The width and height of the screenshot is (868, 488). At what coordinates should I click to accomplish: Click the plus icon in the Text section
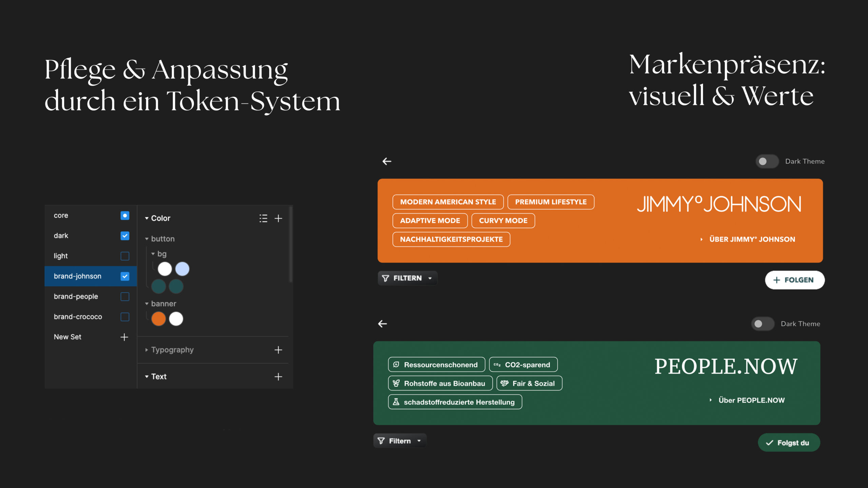[278, 377]
